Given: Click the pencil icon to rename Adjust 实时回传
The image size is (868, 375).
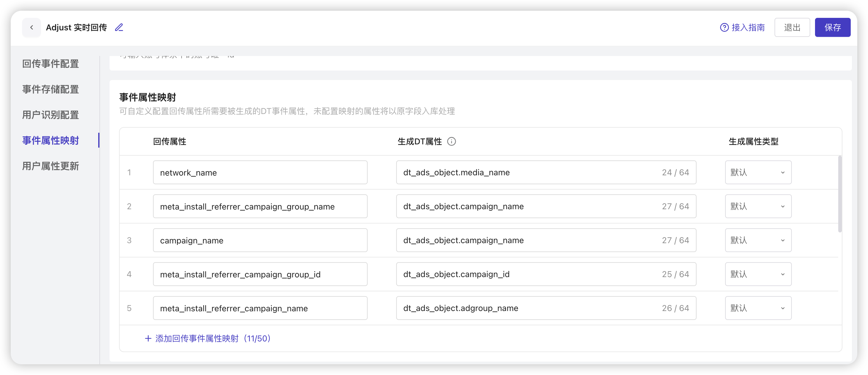Looking at the screenshot, I should [x=118, y=27].
